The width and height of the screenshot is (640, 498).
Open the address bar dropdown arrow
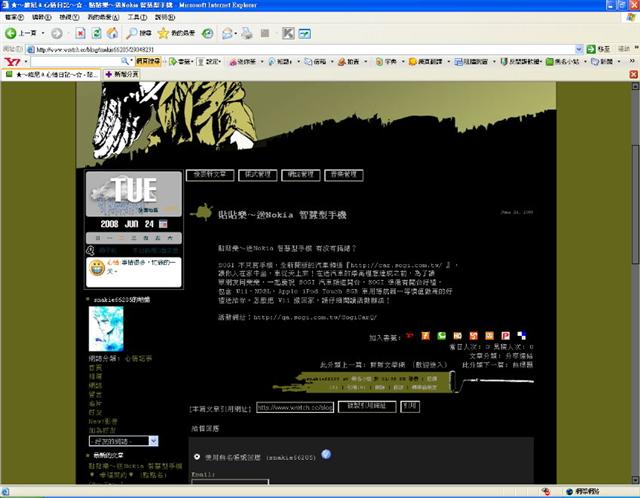(579, 49)
